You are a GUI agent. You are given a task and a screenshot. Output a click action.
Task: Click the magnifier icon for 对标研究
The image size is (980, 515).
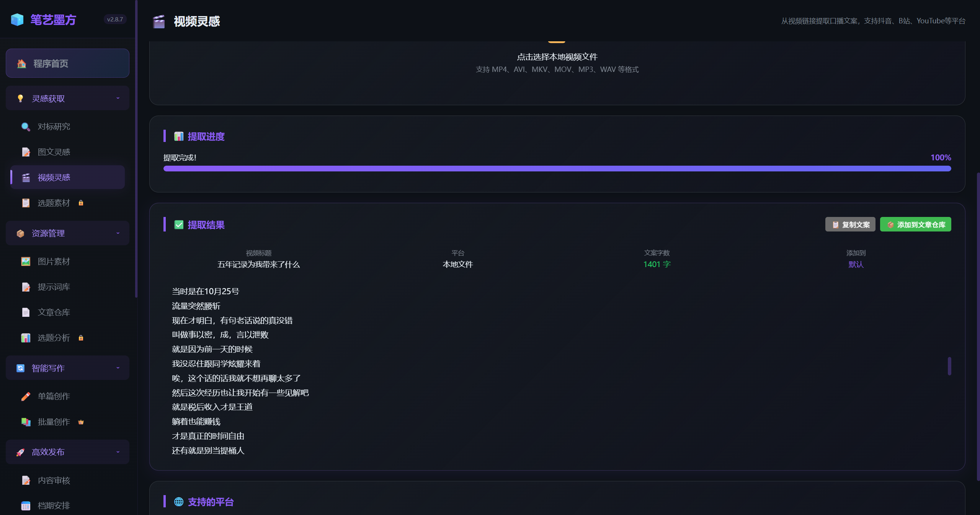pyautogui.click(x=26, y=127)
